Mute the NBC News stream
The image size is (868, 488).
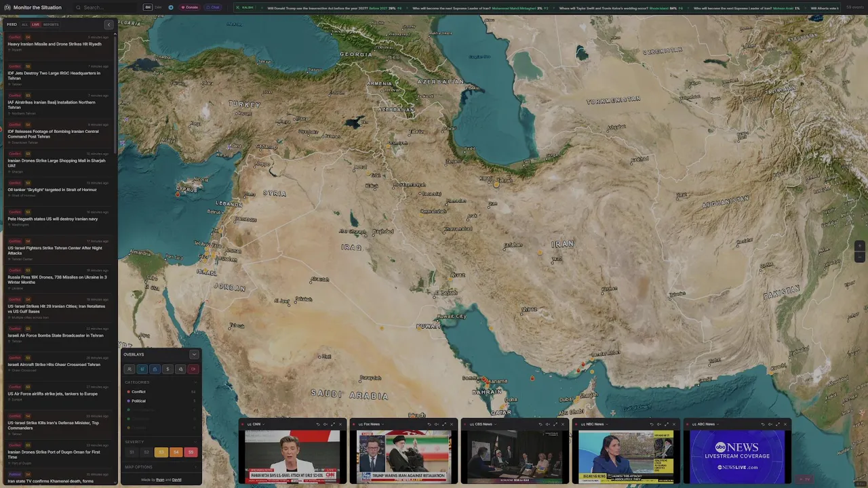coord(659,424)
